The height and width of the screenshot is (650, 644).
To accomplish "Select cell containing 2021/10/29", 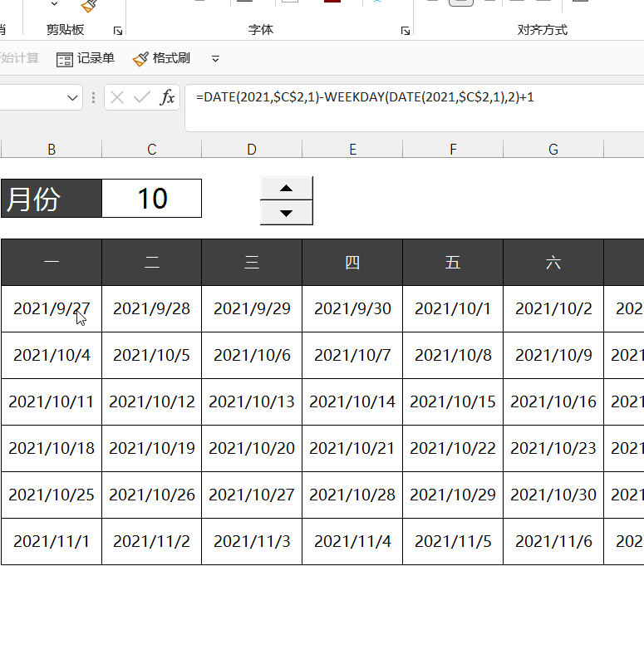I will (x=453, y=495).
